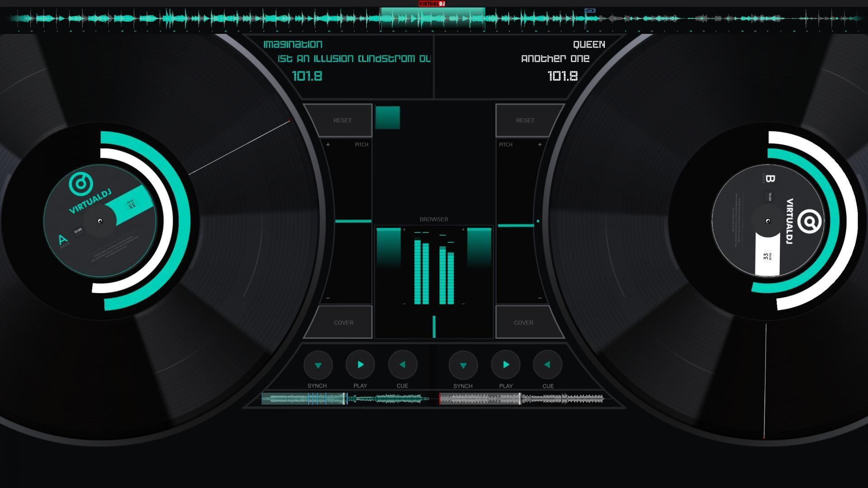Image resolution: width=868 pixels, height=488 pixels.
Task: Activate SYNCH on deck A
Action: pyautogui.click(x=317, y=364)
